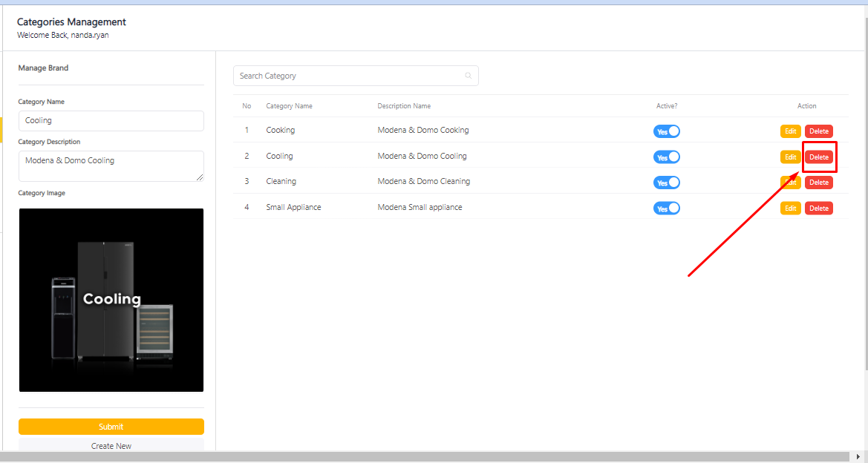This screenshot has width=868, height=463.
Task: Click the horizontal scrollbar right arrow
Action: [x=858, y=457]
